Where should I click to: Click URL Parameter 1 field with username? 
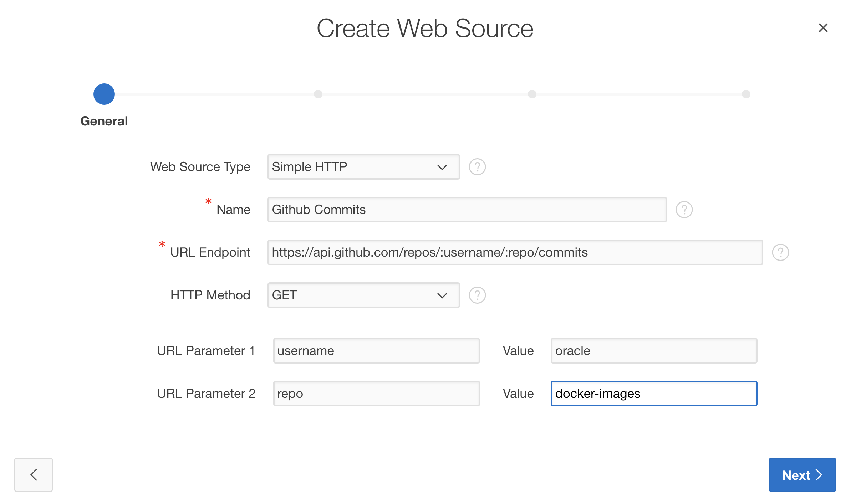(x=376, y=351)
